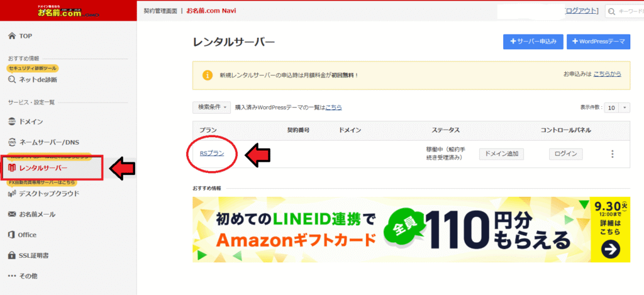644x295 pixels.
Task: Open the LINE ID Amazonギフトカード banner
Action: [411, 229]
